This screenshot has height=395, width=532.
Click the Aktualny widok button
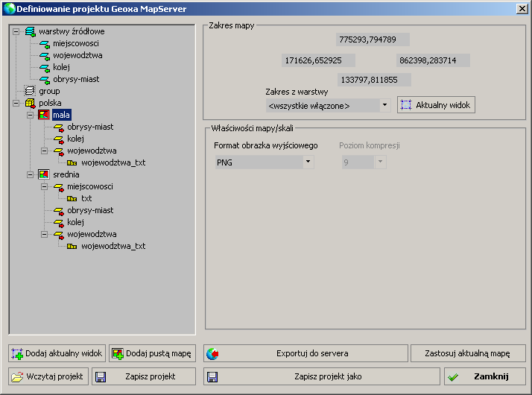436,106
